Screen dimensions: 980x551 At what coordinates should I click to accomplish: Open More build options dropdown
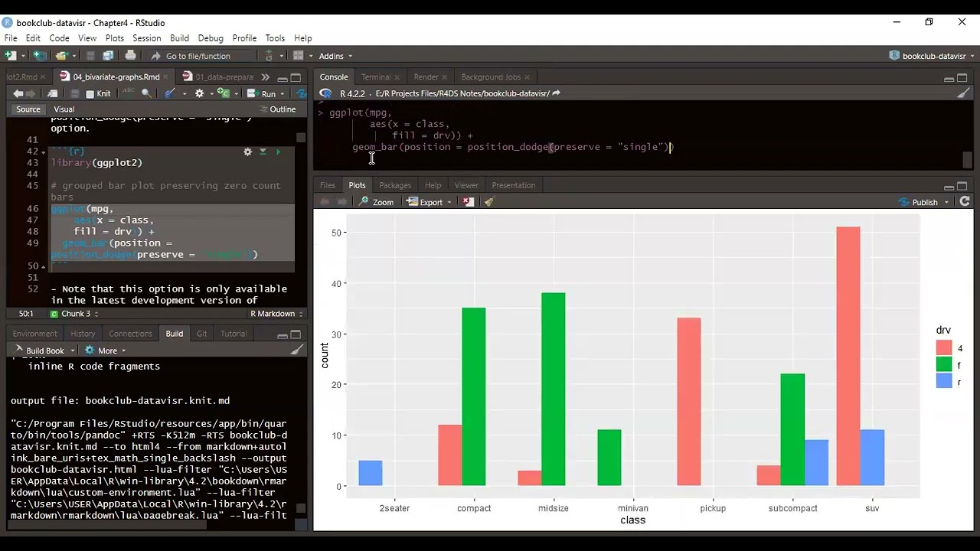(106, 350)
